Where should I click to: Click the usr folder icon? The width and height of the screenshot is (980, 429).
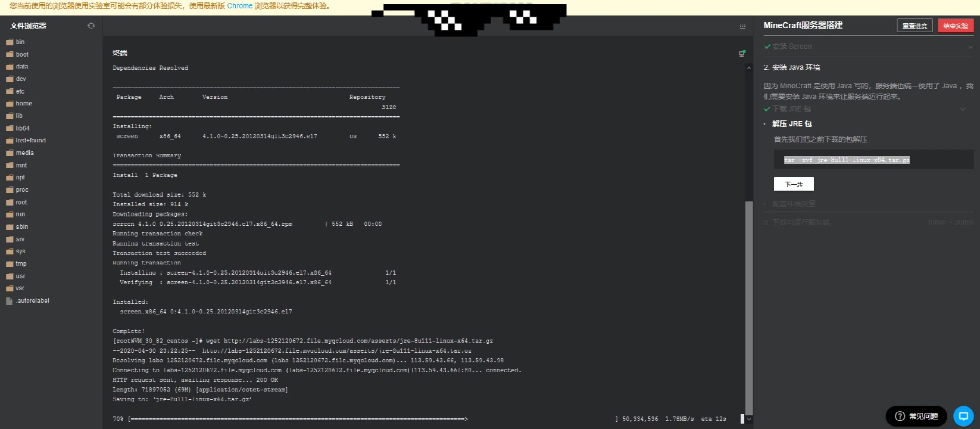coord(10,276)
